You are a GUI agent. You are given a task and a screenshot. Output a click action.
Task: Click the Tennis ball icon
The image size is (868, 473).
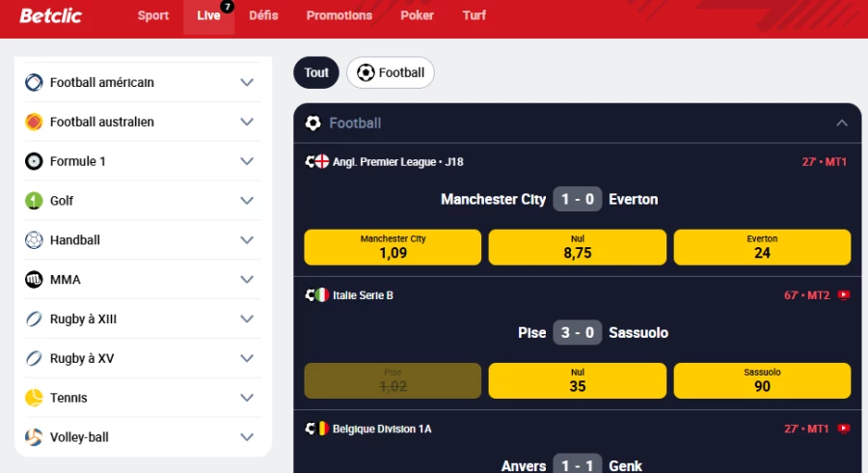click(x=34, y=398)
